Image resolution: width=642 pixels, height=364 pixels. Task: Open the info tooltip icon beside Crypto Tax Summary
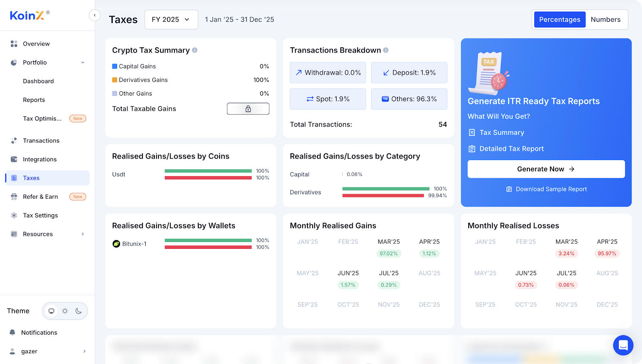(x=195, y=50)
